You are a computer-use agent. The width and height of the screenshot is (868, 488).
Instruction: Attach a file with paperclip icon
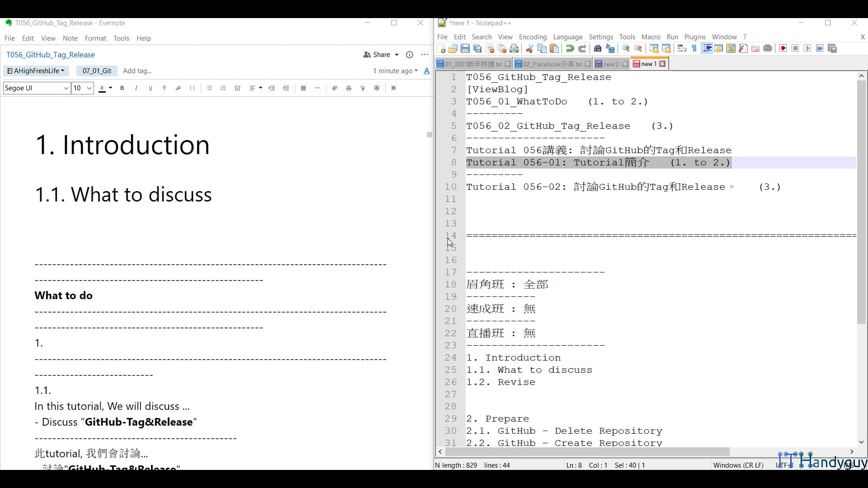335,88
